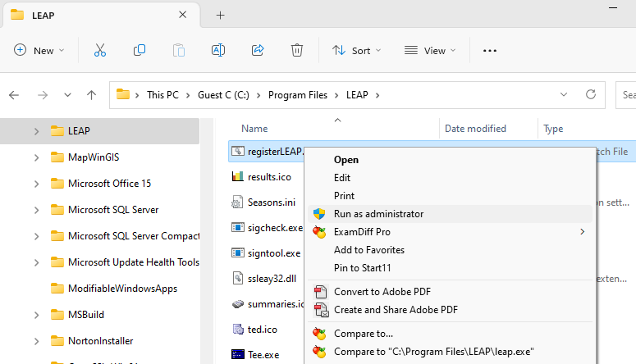This screenshot has height=364, width=636.
Task: Click Program Files in breadcrumb
Action: [298, 95]
